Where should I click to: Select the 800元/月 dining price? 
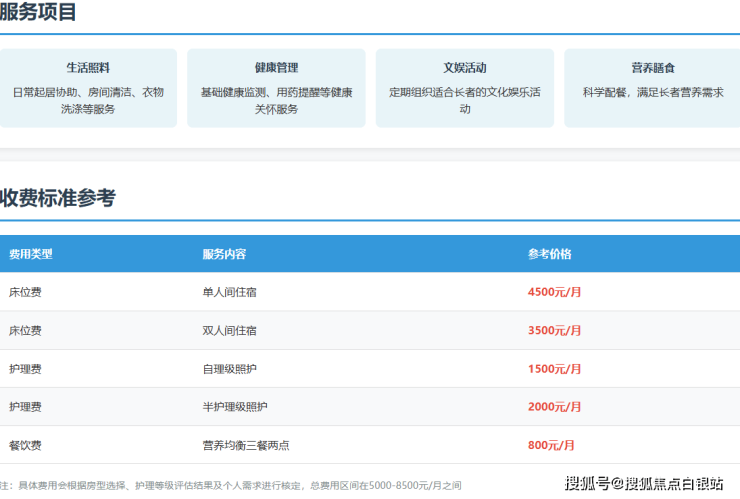(x=551, y=445)
